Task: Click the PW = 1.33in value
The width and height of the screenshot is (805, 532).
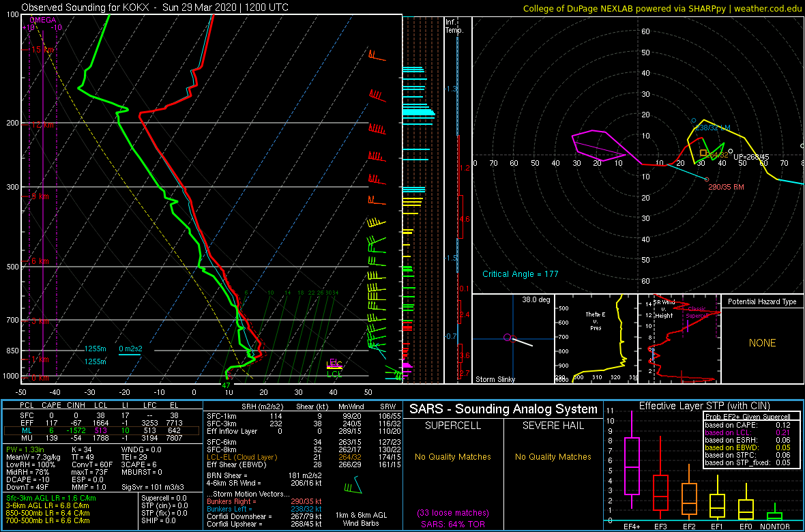Action: pyautogui.click(x=27, y=450)
